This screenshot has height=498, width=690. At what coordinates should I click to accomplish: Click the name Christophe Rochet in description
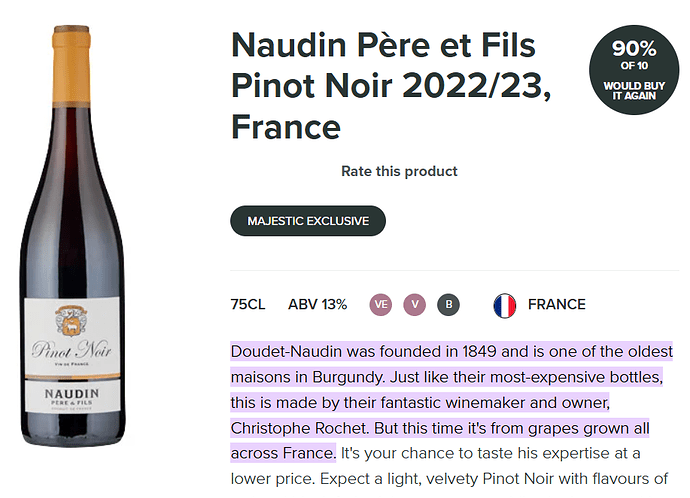tap(299, 428)
